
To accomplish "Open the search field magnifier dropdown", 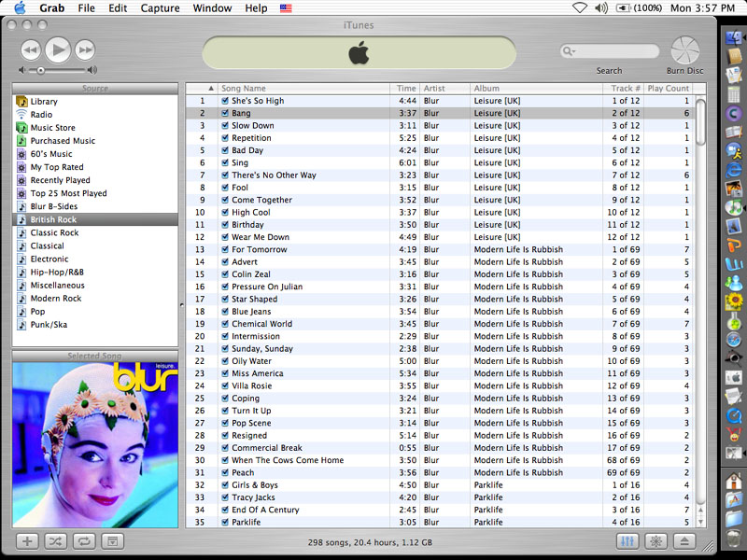I will (x=569, y=51).
